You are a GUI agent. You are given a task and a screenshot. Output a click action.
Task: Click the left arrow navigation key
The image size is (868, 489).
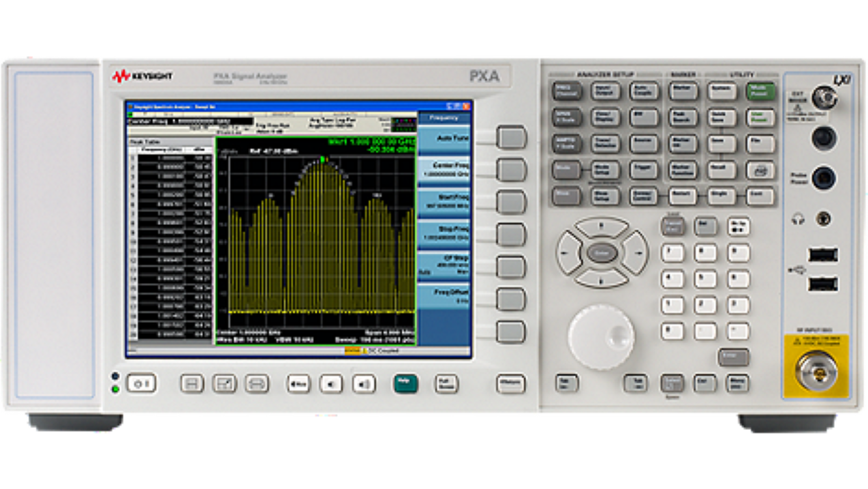569,252
